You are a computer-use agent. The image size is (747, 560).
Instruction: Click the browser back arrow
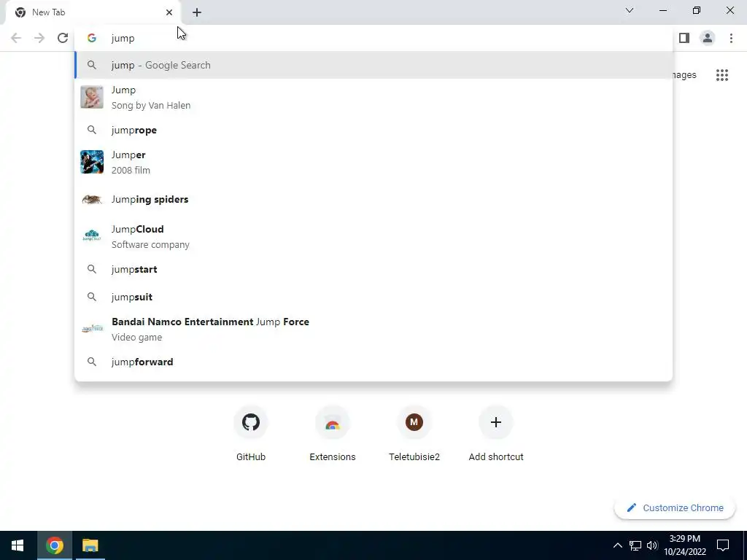pyautogui.click(x=16, y=38)
